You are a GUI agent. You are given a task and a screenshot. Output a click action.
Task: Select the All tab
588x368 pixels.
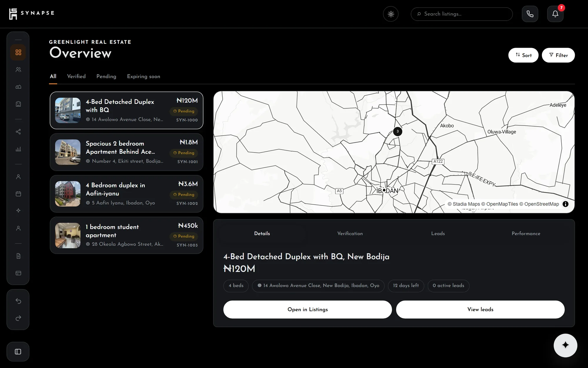(x=53, y=77)
